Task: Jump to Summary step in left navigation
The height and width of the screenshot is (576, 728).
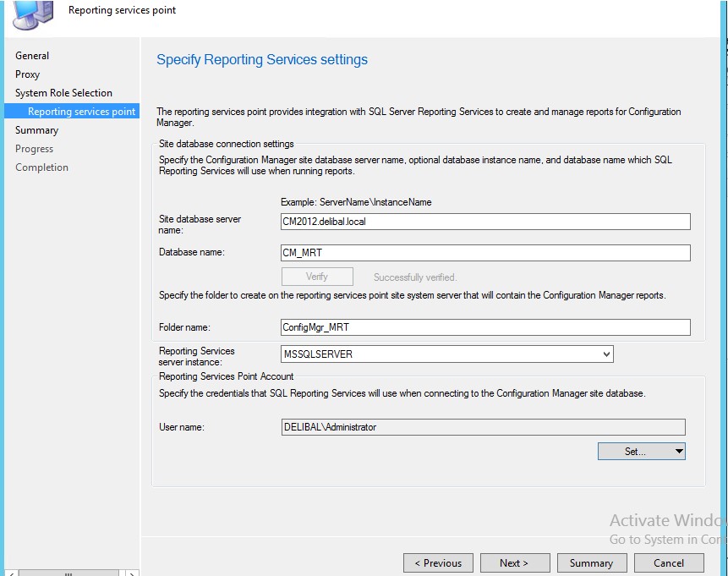Action: pyautogui.click(x=36, y=130)
